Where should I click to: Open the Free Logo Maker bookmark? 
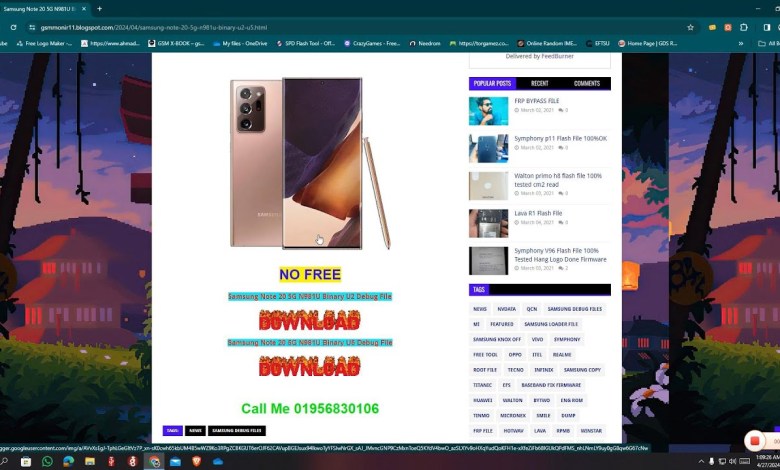pyautogui.click(x=44, y=43)
